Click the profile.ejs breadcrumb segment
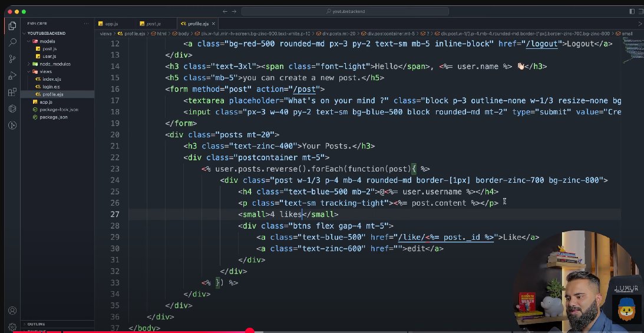 pyautogui.click(x=134, y=34)
